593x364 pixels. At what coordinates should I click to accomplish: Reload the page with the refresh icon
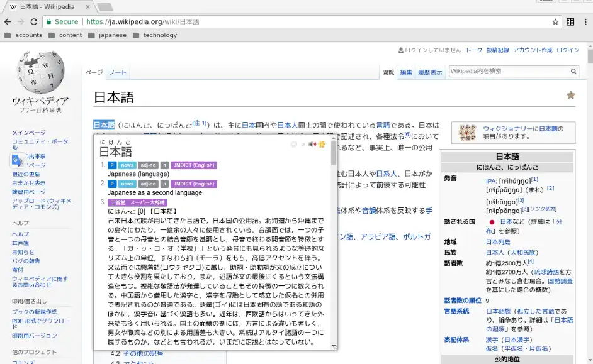point(34,22)
